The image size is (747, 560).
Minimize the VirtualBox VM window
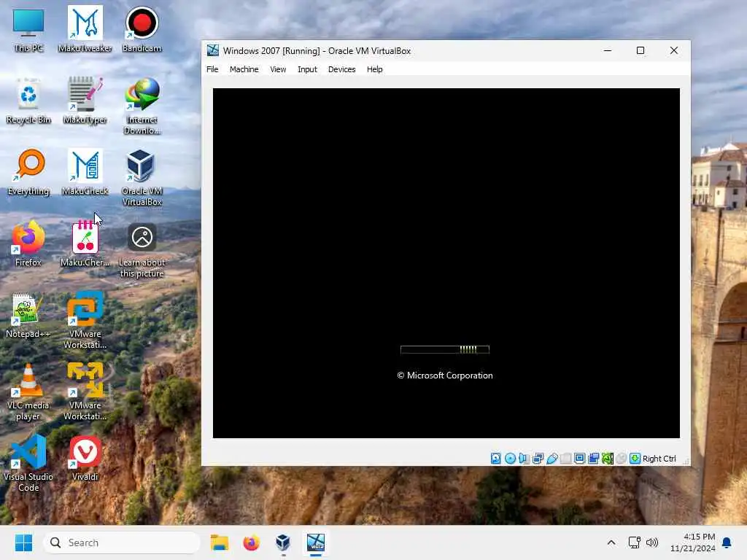click(x=608, y=50)
